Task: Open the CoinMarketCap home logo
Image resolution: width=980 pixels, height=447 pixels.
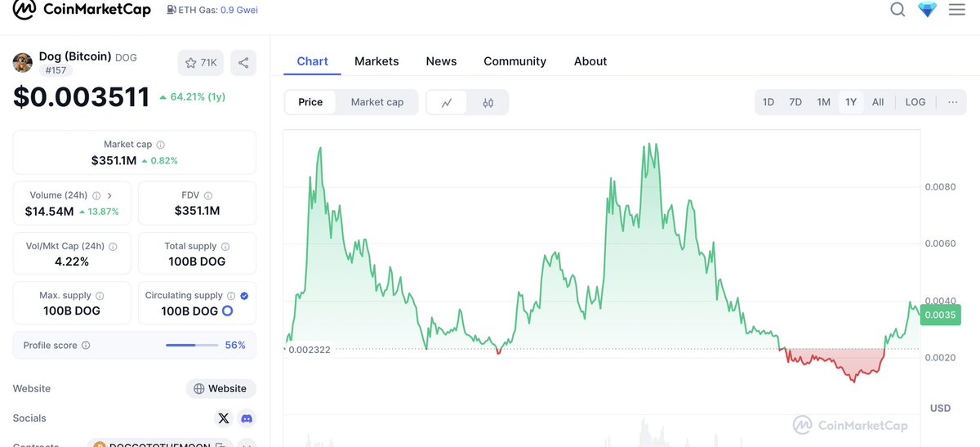Action: [80, 11]
